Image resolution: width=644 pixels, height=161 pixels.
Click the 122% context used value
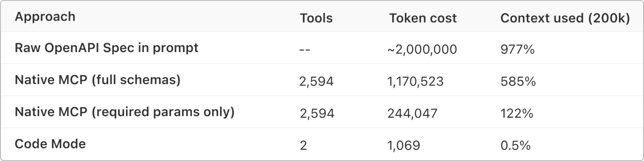point(517,113)
